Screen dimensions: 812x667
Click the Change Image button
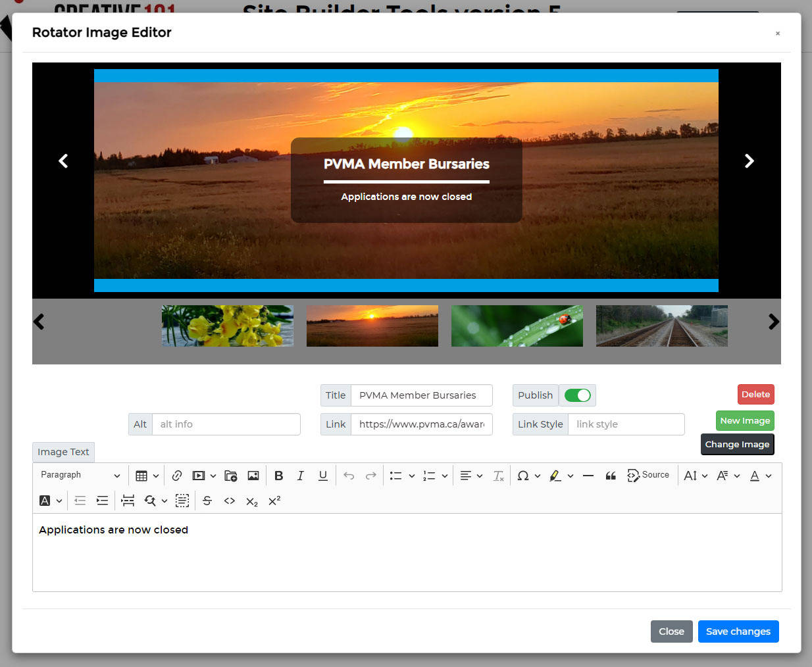[737, 444]
